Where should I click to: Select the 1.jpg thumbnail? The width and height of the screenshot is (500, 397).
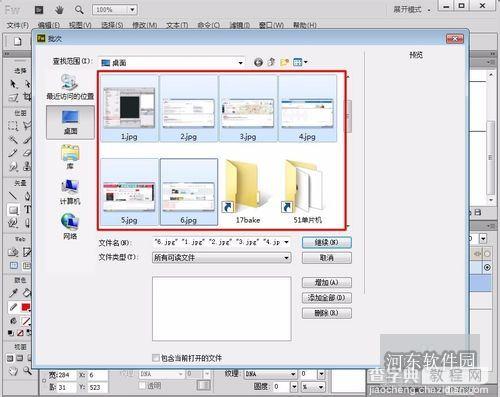[x=129, y=109]
